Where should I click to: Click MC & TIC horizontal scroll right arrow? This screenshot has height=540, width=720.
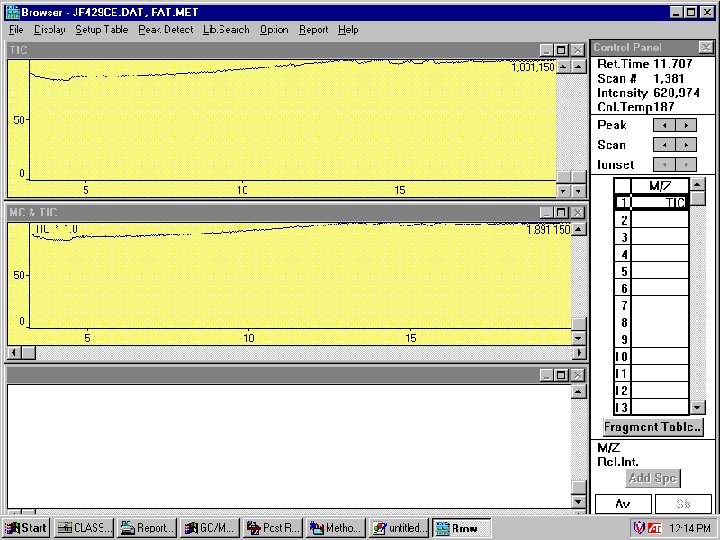pos(579,353)
